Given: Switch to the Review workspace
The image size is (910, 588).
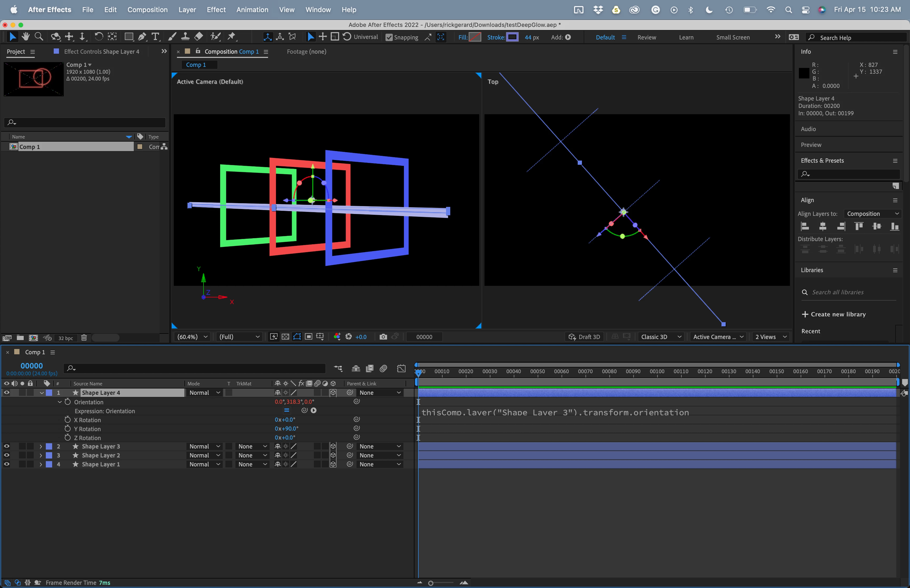Looking at the screenshot, I should coord(646,37).
